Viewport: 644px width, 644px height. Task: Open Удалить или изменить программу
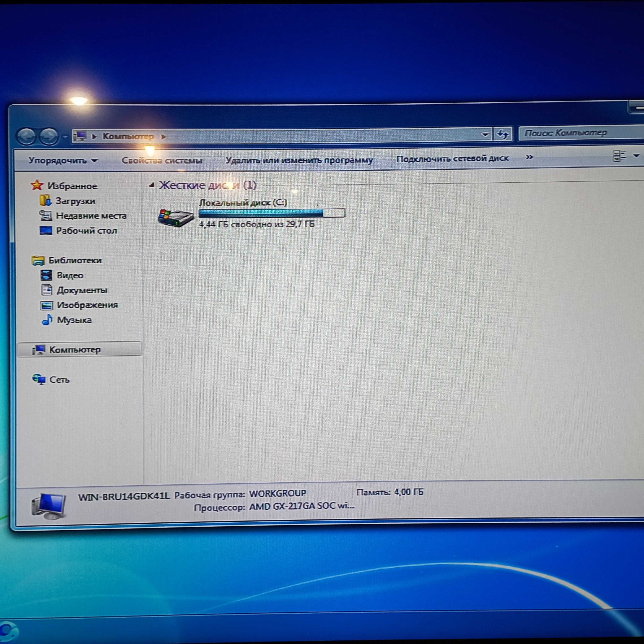tap(299, 160)
